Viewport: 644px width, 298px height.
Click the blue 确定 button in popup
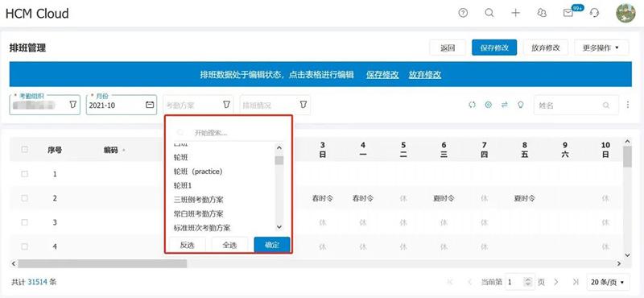coord(272,245)
